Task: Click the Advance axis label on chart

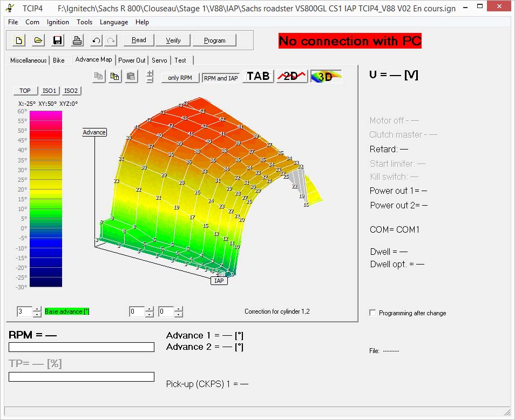Action: coord(94,132)
